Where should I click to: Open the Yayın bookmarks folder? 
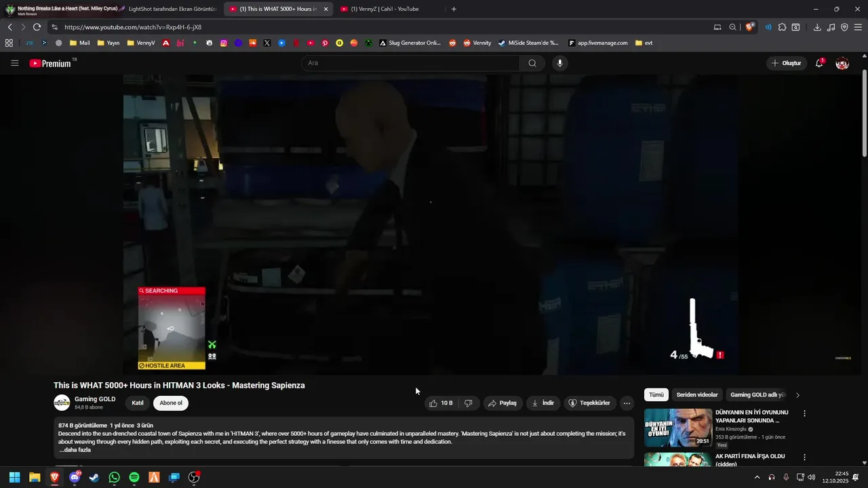coord(108,43)
